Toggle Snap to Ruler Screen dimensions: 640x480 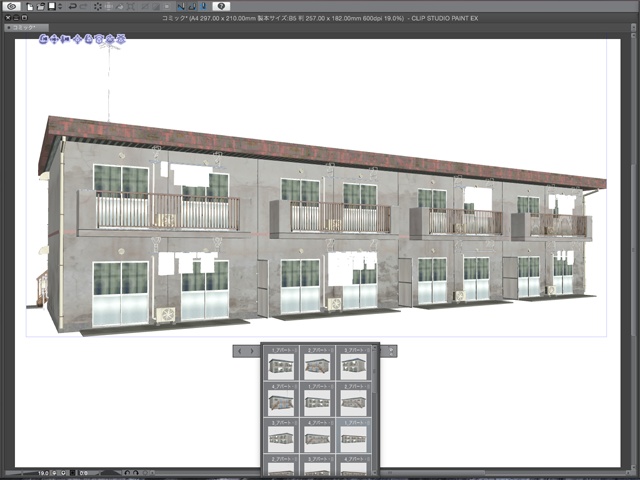click(x=181, y=6)
